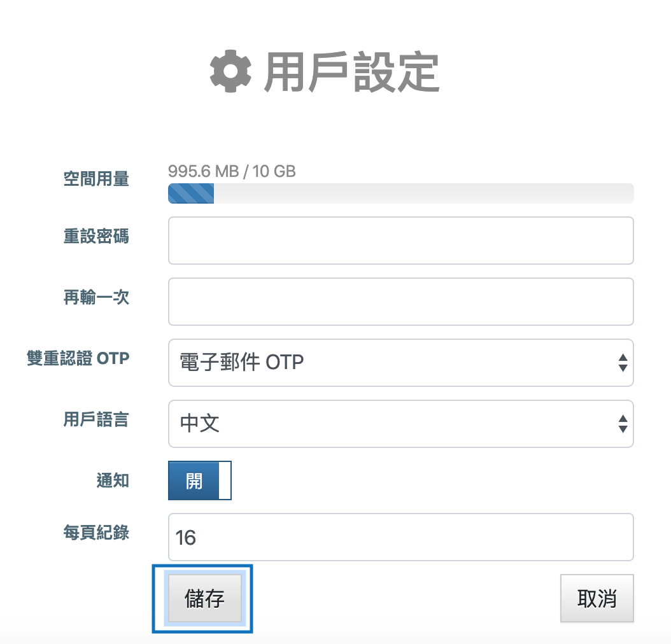The width and height of the screenshot is (671, 644).
Task: Click the 重設密碼 label
Action: click(x=96, y=236)
